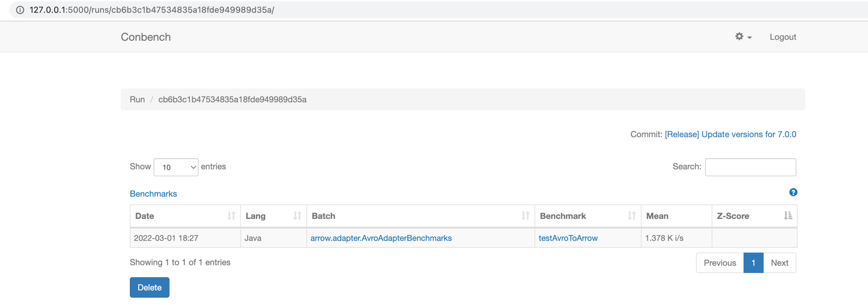The width and height of the screenshot is (868, 305).
Task: Click the blue help question mark icon
Action: click(x=793, y=193)
